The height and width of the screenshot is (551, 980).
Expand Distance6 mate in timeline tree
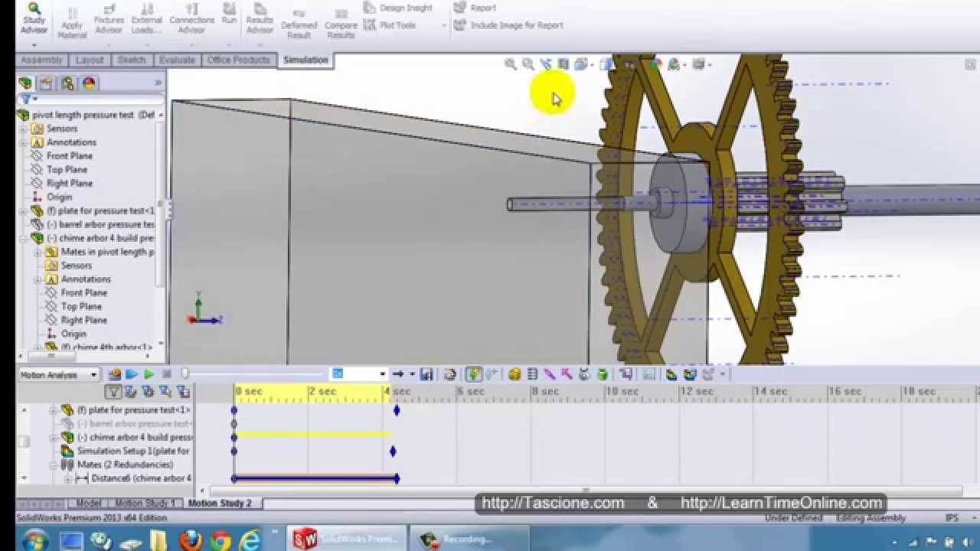point(67,479)
